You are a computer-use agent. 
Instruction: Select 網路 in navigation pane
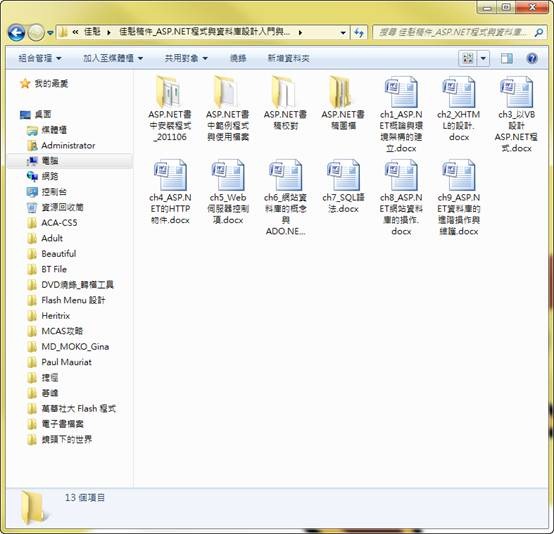(42, 176)
